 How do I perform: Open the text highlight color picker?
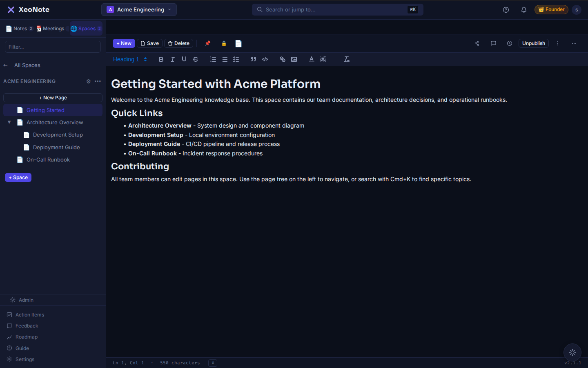[323, 59]
